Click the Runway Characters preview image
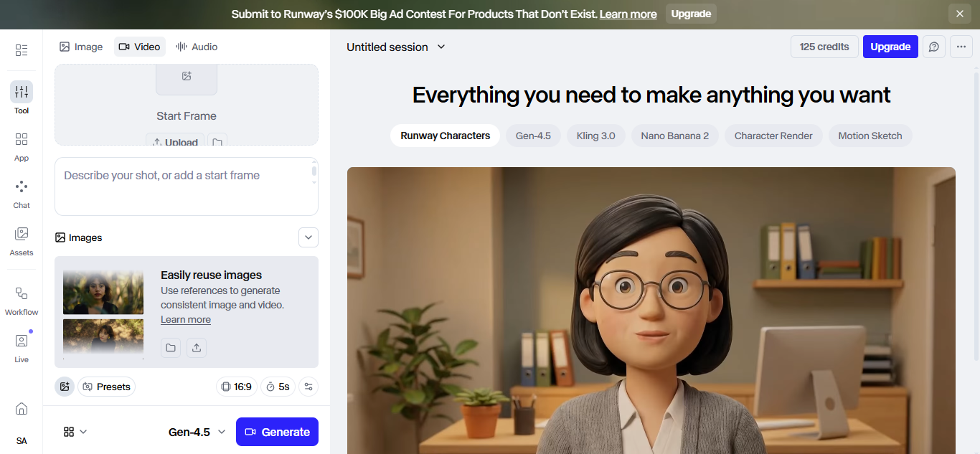Image resolution: width=980 pixels, height=454 pixels. [651, 311]
